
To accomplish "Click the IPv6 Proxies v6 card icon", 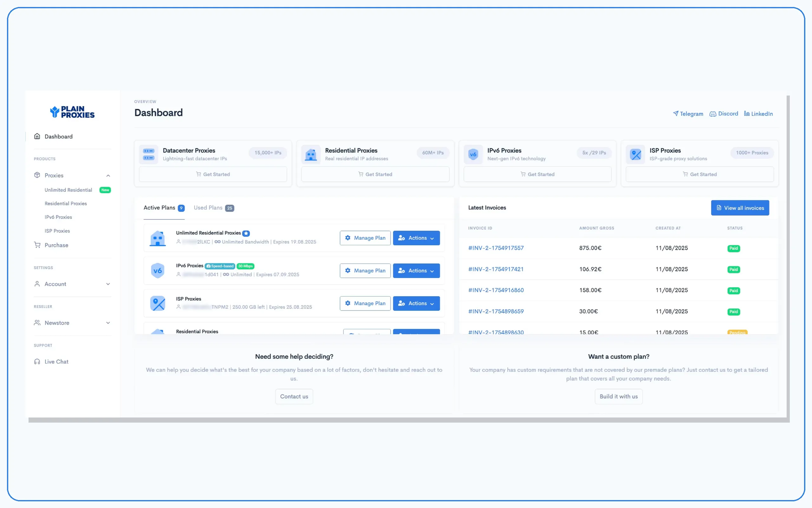I will coord(473,154).
